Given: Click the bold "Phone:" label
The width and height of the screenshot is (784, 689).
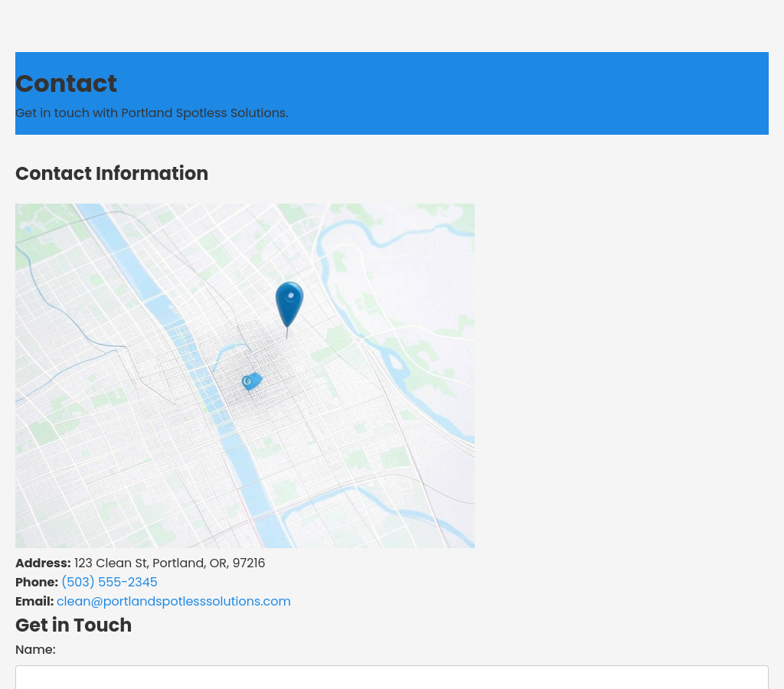Looking at the screenshot, I should [x=37, y=583].
